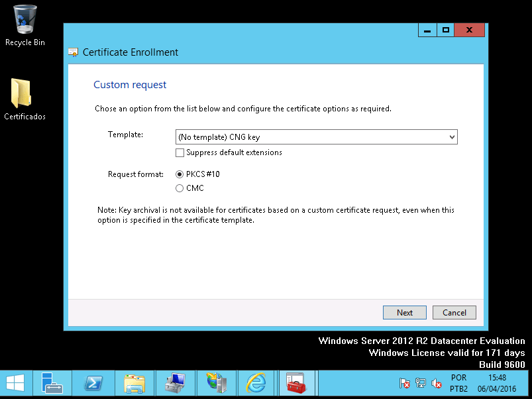Maximize the Certificate Enrollment window
This screenshot has height=399, width=532.
point(445,30)
